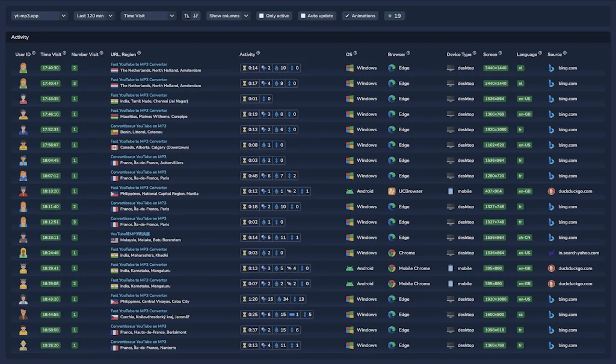Open Convertisseur YouTube en MP3 link for Benin
This screenshot has width=616, height=364.
pyautogui.click(x=138, y=126)
